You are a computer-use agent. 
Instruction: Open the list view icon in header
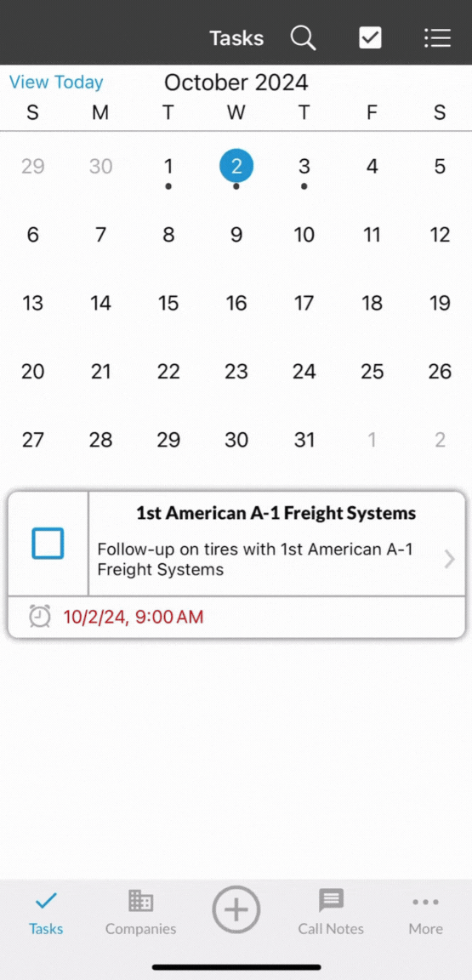(437, 38)
